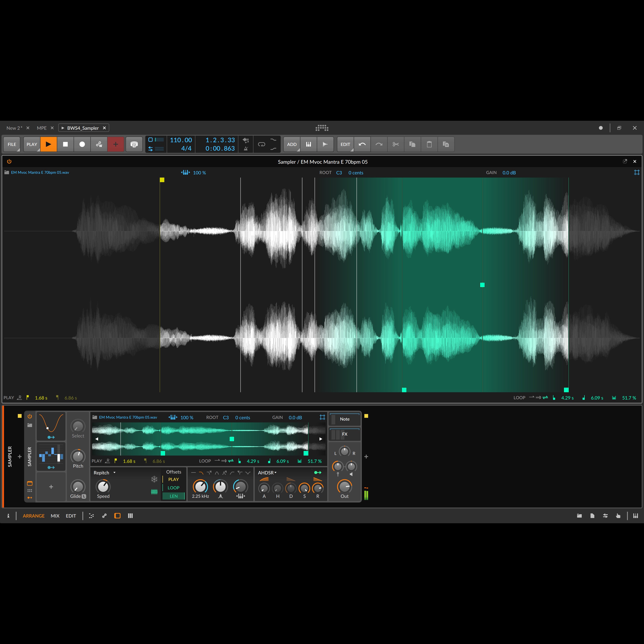Toggle the metronome icon
Viewport: 644px width, 644px height.
click(246, 149)
